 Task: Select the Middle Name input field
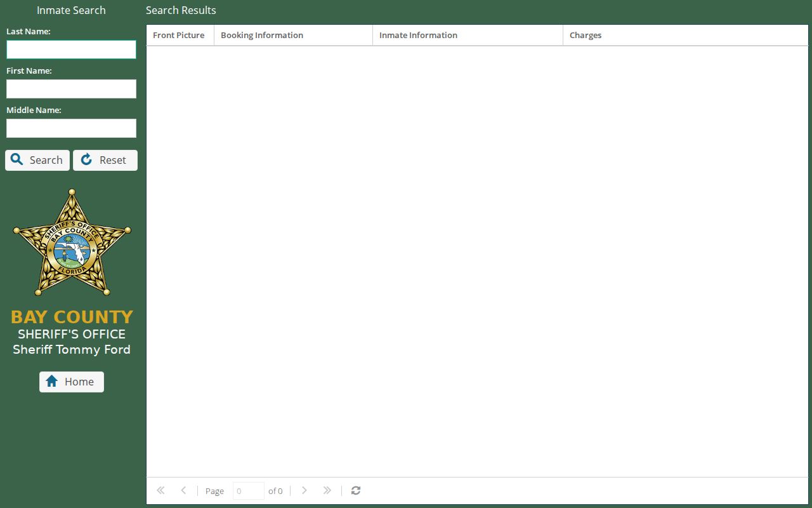(71, 128)
